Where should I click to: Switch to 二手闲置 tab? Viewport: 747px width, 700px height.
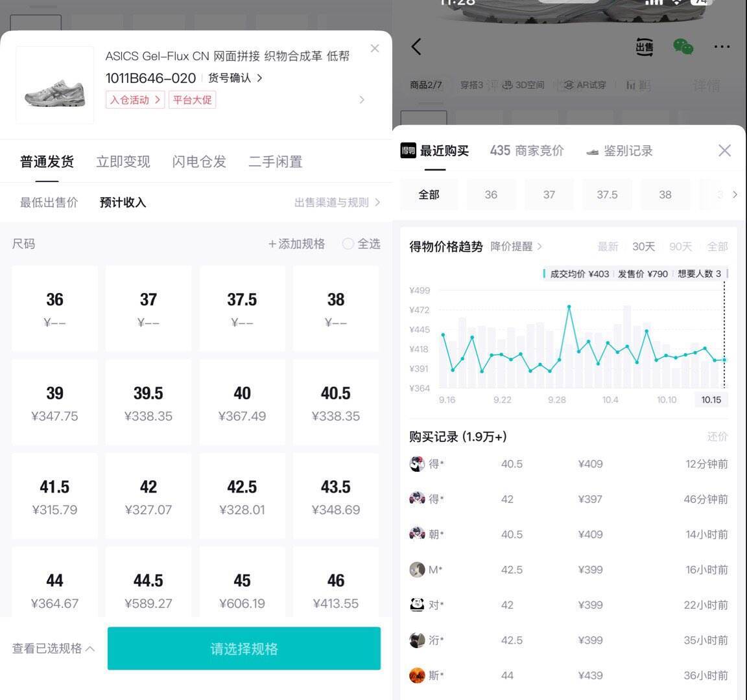[276, 162]
